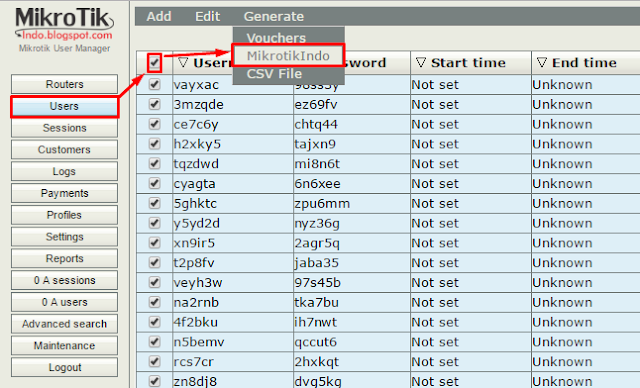Toggle the select-all header checkbox

(154, 63)
